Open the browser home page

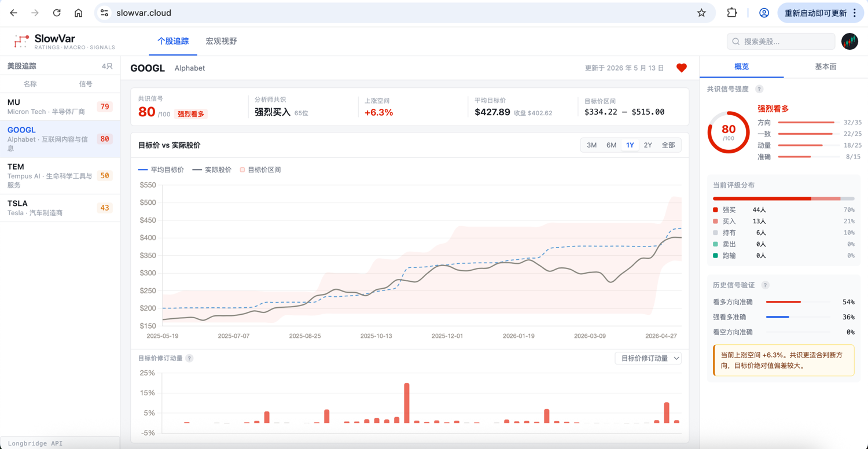coord(79,13)
